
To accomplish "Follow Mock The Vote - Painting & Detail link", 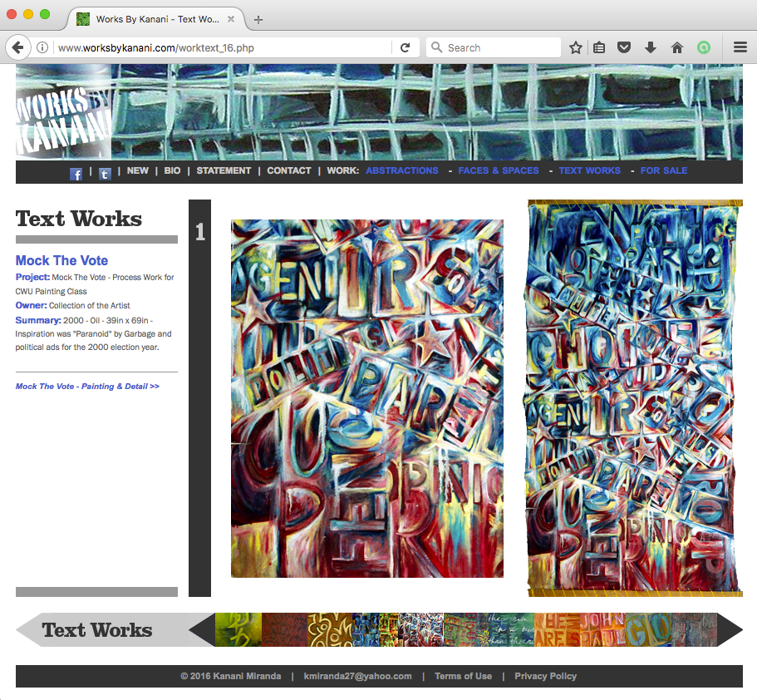I will click(87, 387).
